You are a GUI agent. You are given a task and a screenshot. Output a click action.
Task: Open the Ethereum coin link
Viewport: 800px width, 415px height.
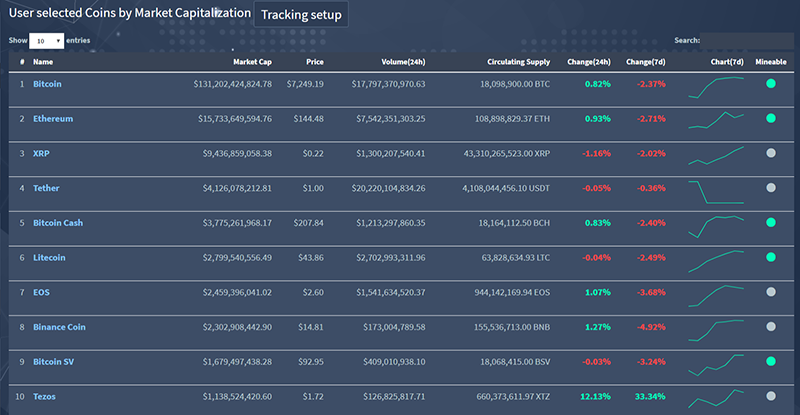click(53, 119)
